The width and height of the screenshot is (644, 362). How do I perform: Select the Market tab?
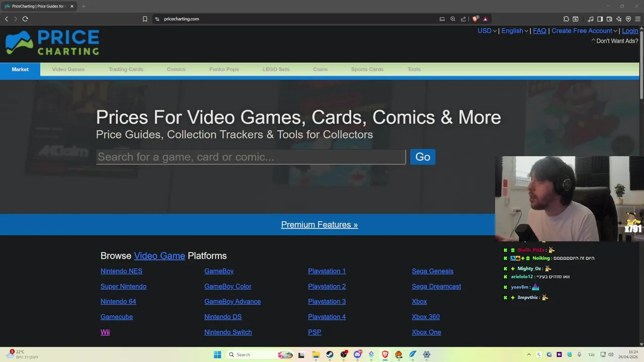pos(20,69)
